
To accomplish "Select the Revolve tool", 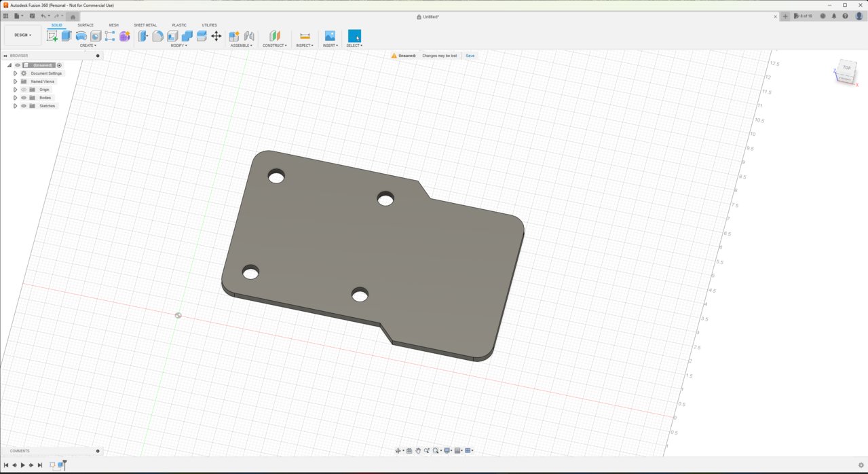I will point(81,36).
